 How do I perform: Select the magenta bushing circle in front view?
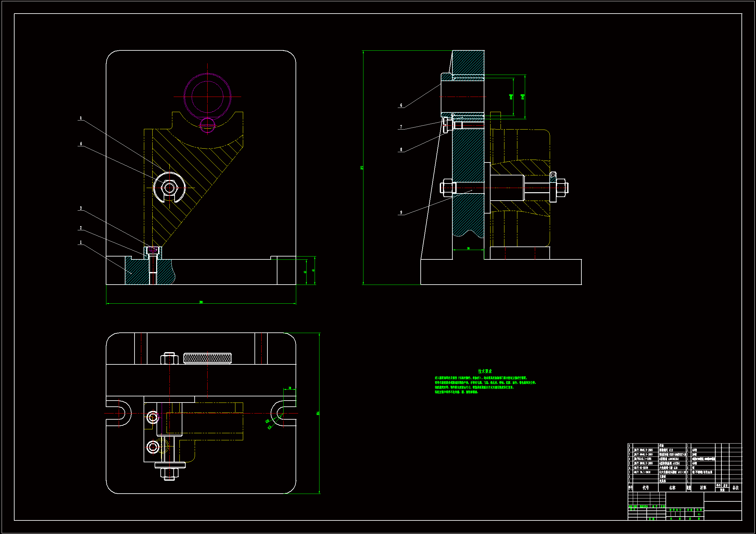pos(208,97)
